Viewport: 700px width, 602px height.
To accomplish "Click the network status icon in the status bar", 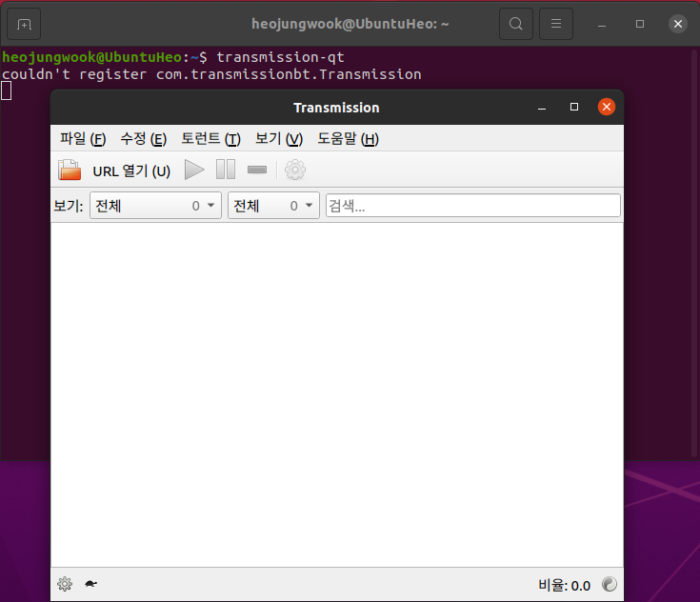I will point(609,584).
